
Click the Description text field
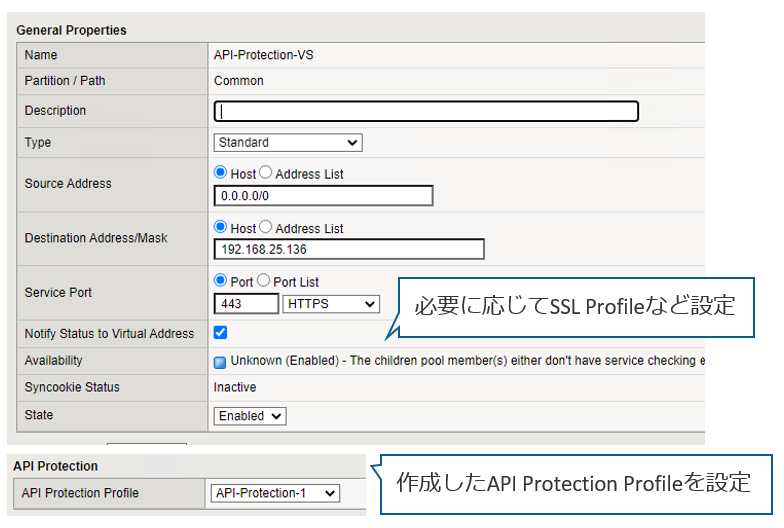pos(426,112)
